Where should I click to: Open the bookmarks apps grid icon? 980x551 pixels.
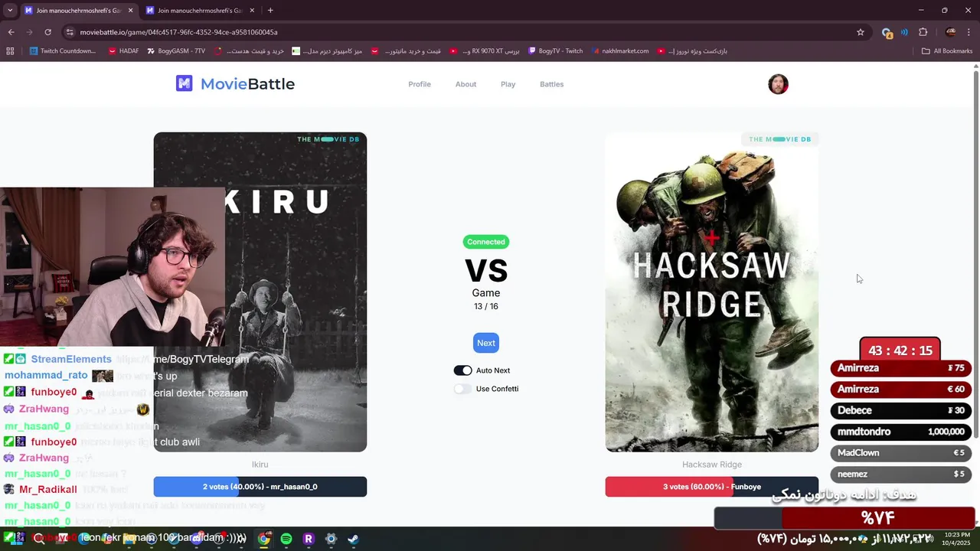pos(10,51)
